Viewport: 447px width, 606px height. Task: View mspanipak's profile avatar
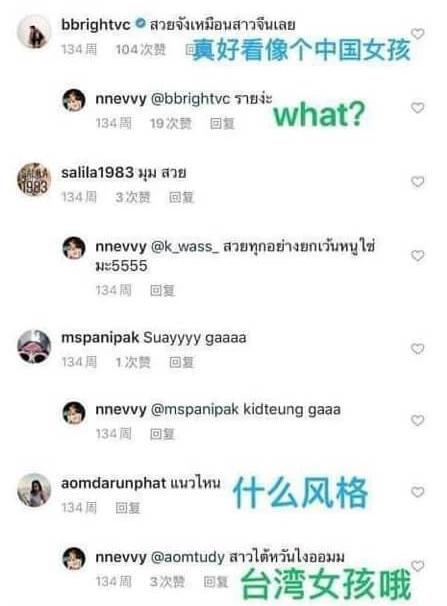[x=34, y=347]
